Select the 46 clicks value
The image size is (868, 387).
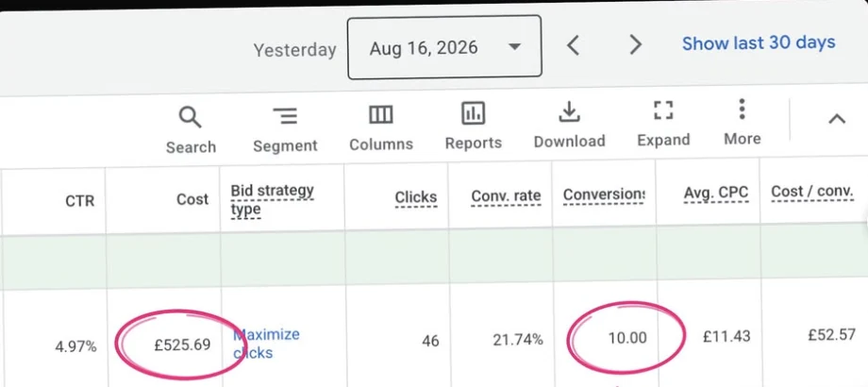click(x=430, y=341)
